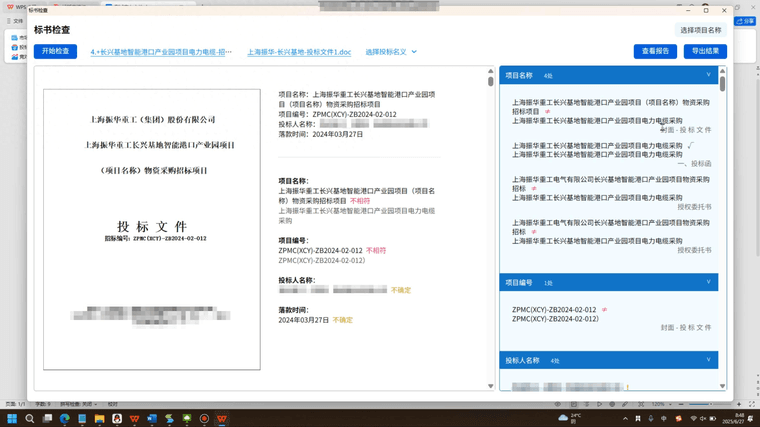The image size is (760, 427).
Task: Open Windows taskbar search
Action: (x=30, y=418)
